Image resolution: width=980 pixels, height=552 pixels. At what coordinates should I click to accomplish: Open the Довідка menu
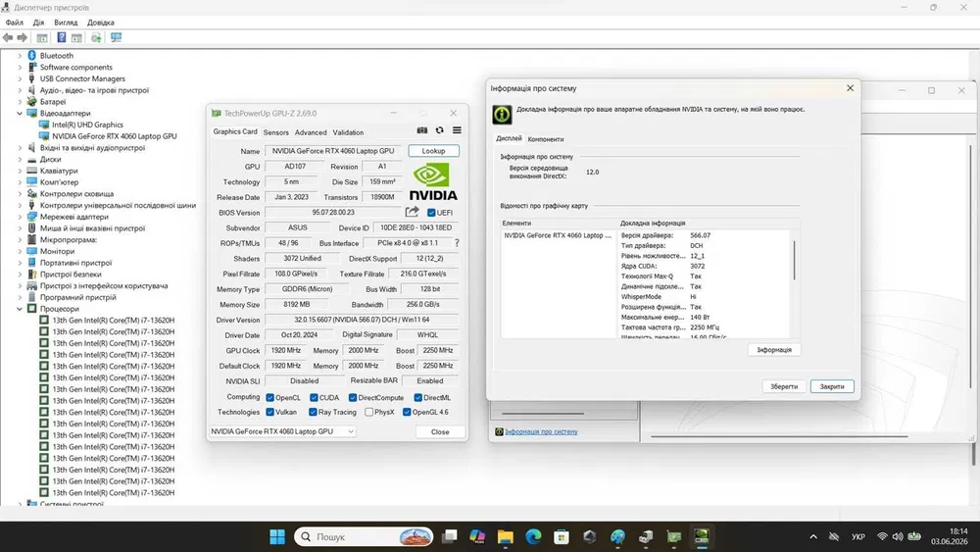101,23
